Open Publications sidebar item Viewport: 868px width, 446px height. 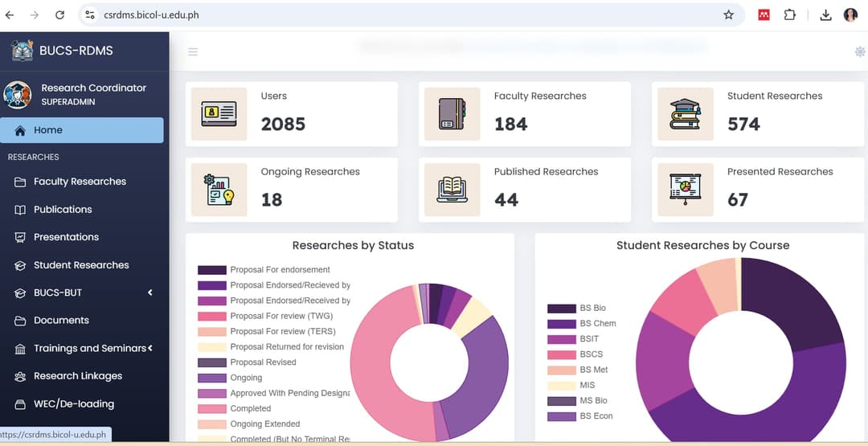pyautogui.click(x=83, y=209)
